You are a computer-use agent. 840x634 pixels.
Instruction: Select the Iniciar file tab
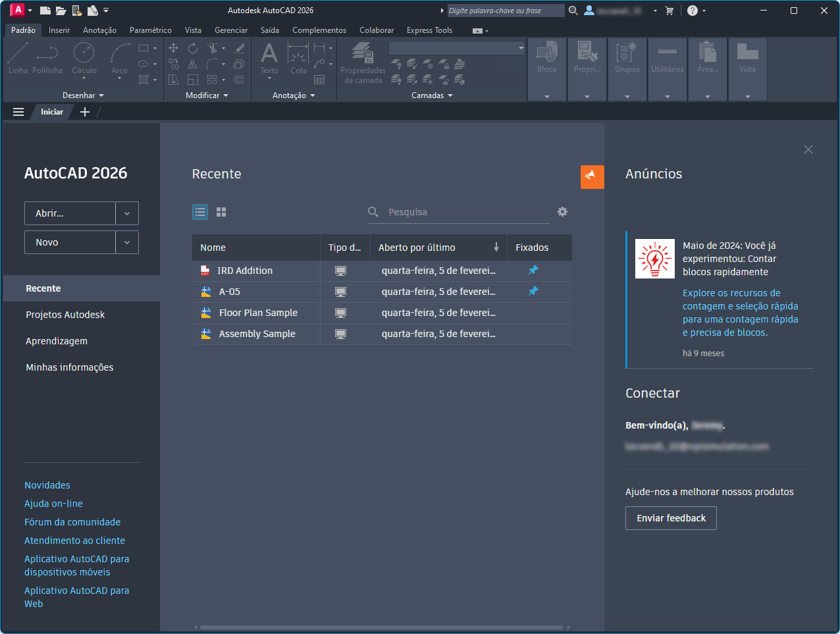pos(52,112)
